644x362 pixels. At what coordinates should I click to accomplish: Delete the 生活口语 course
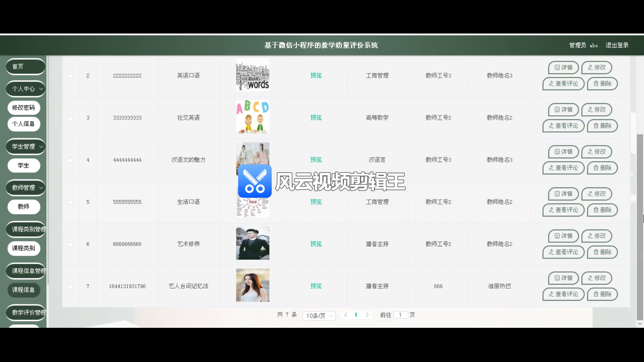pos(602,210)
